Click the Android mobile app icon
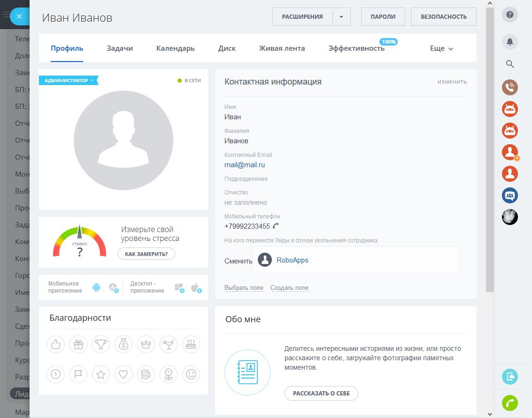The image size is (532, 418). point(97,287)
